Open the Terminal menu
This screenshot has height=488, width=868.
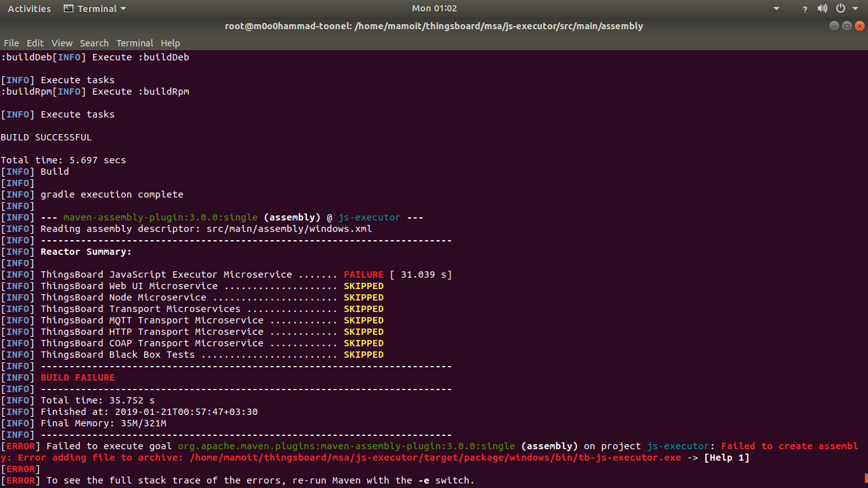tap(134, 43)
